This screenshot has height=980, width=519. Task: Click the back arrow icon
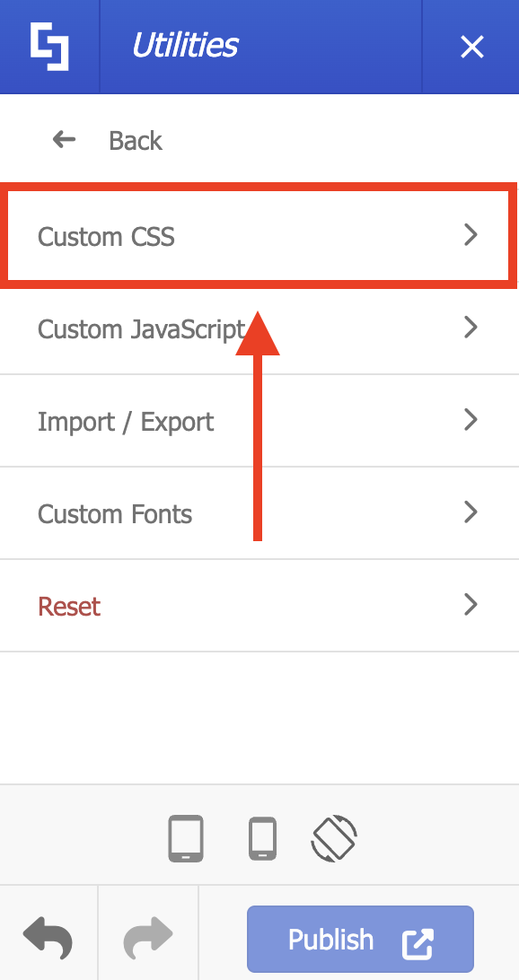click(62, 139)
